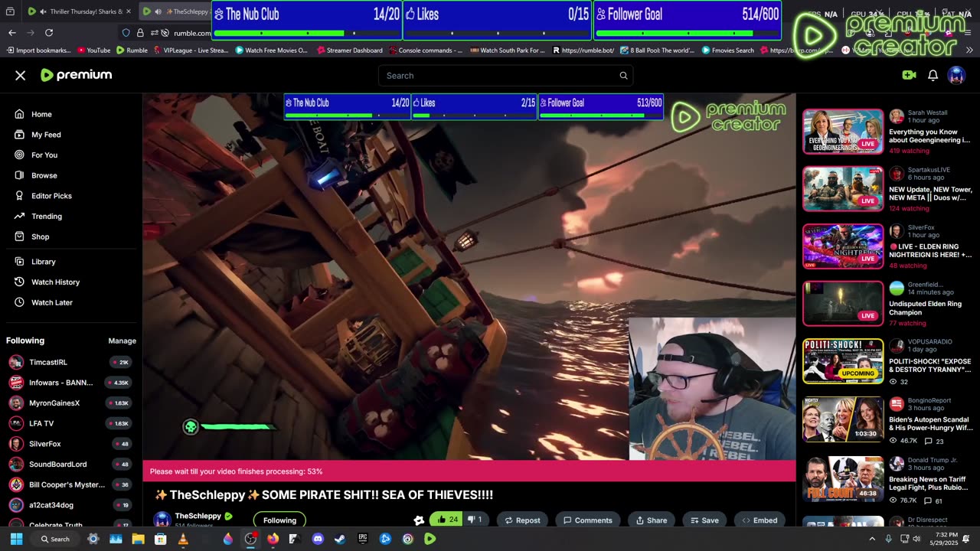The width and height of the screenshot is (980, 551).
Task: Open TheSchleppy channel avatar
Action: click(x=162, y=520)
